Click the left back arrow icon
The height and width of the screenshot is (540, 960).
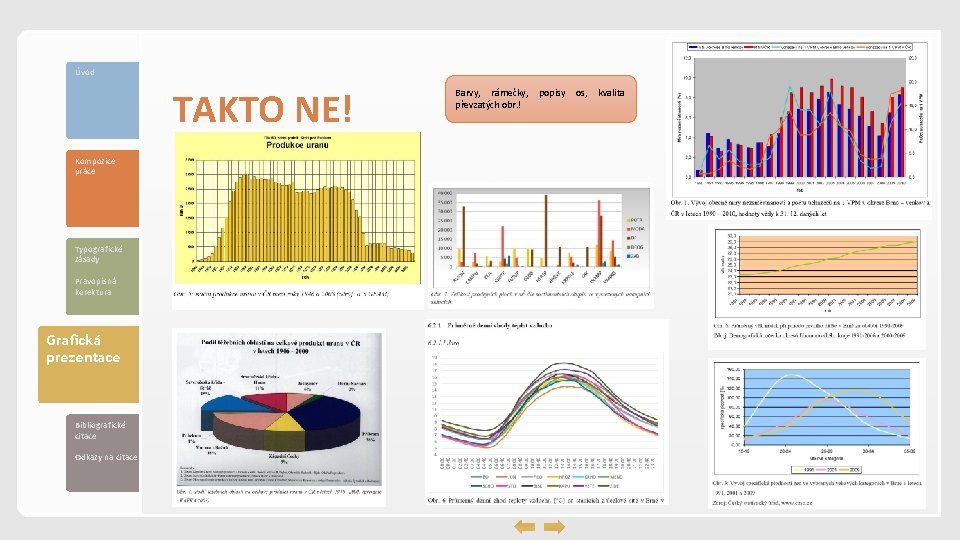(525, 527)
